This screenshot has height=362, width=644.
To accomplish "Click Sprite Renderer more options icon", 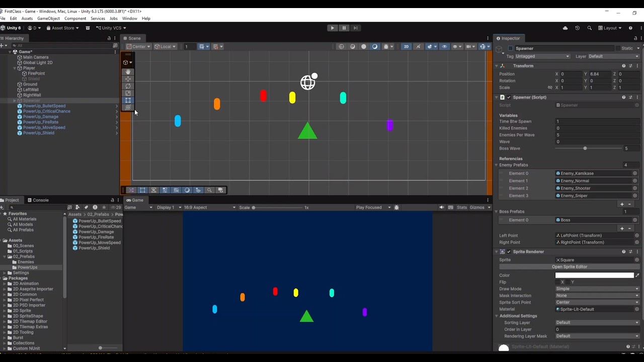I will click(x=637, y=251).
